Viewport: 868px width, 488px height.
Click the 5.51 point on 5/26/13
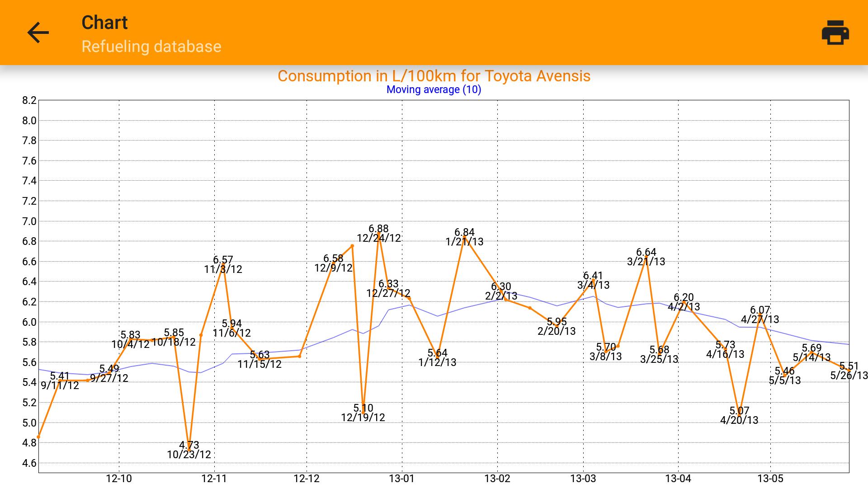click(849, 370)
